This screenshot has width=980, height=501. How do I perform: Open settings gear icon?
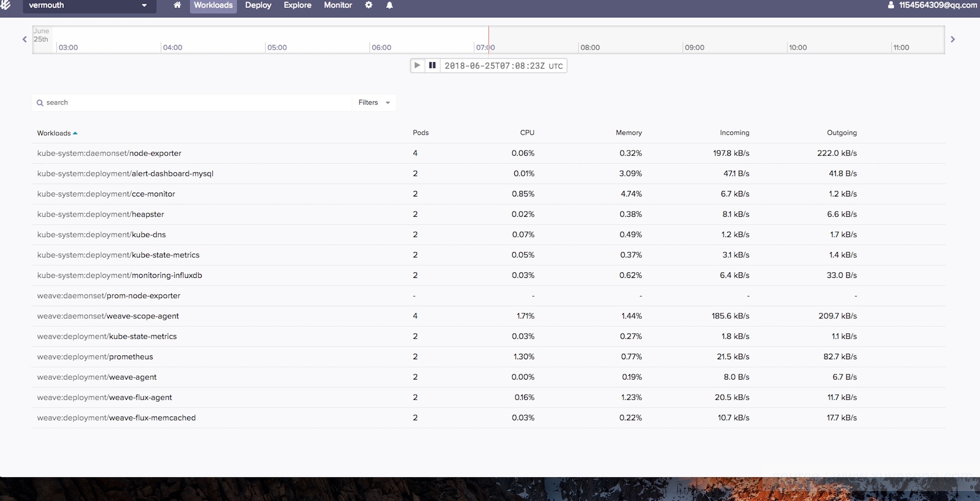[369, 5]
